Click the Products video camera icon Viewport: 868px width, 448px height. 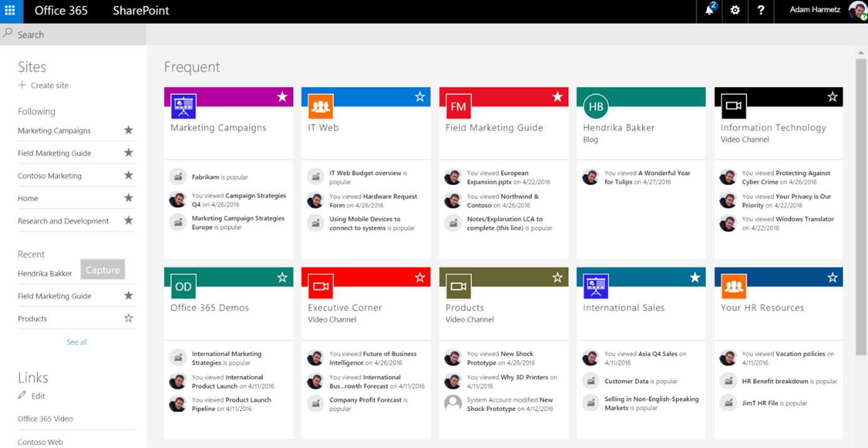(458, 287)
